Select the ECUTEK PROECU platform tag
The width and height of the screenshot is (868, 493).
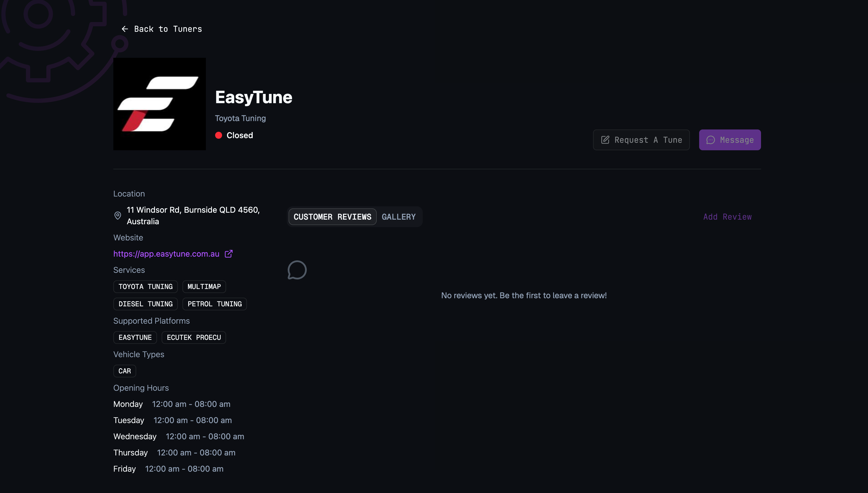tap(194, 337)
